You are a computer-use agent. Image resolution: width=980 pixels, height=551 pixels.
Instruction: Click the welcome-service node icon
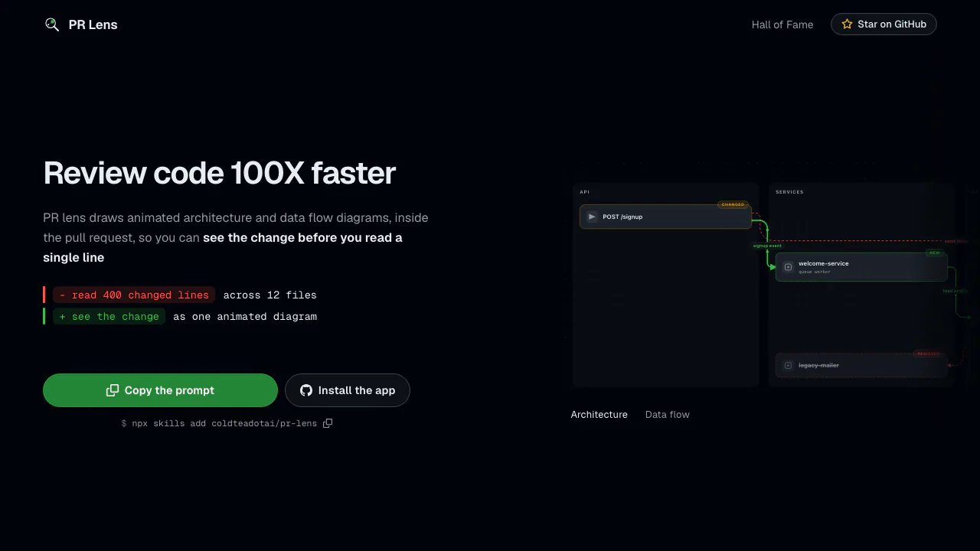788,267
